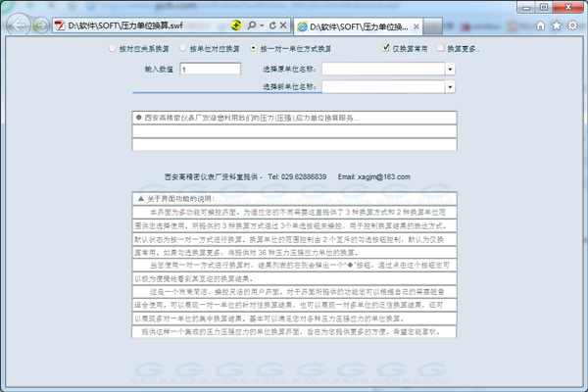Expand the 选择原单位名称 dropdown
The image size is (588, 392).
click(x=450, y=70)
